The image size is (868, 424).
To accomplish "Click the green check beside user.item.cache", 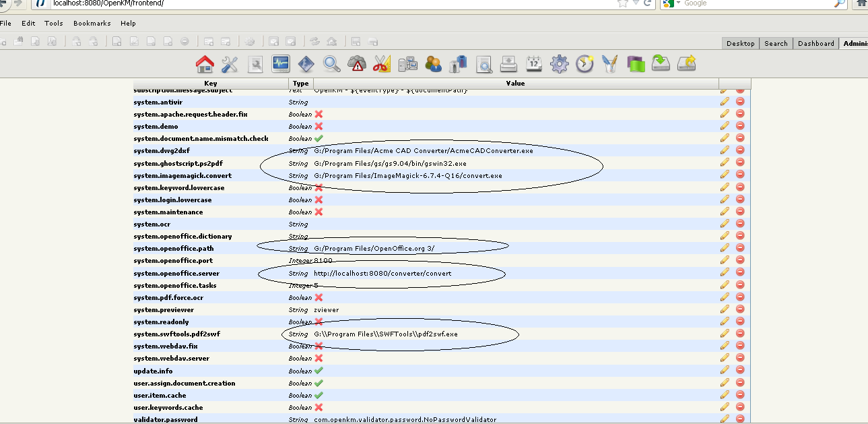I will 318,394.
